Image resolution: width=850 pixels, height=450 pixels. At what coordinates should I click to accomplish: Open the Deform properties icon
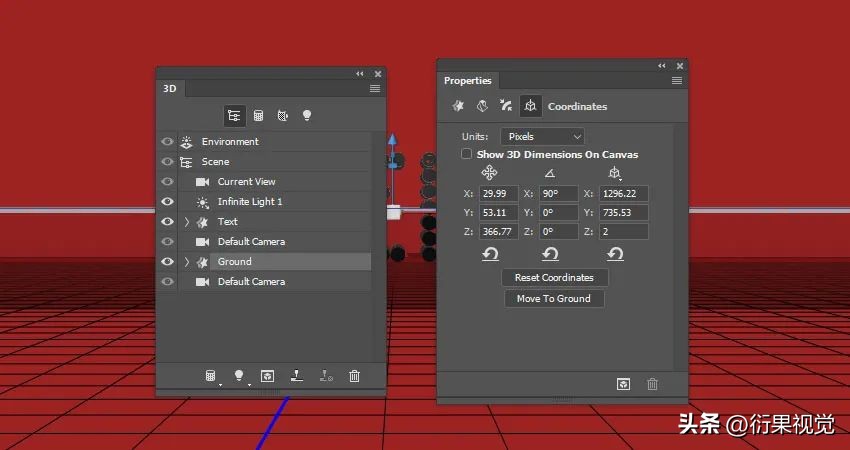(x=482, y=106)
